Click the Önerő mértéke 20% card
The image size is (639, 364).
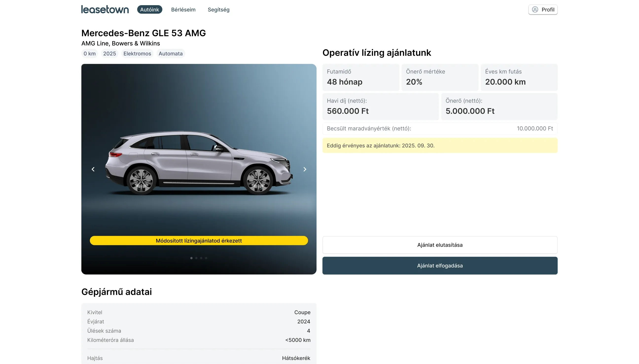(440, 78)
